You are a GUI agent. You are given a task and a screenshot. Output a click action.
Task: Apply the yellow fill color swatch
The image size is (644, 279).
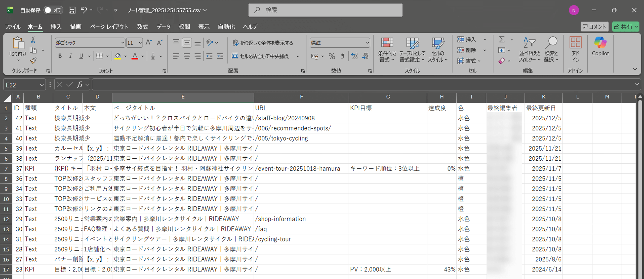pos(118,56)
